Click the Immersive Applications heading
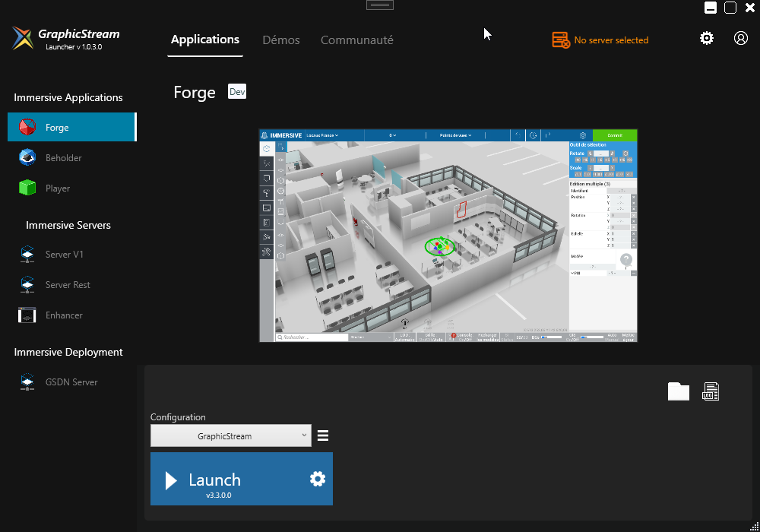The width and height of the screenshot is (760, 532). 68,97
